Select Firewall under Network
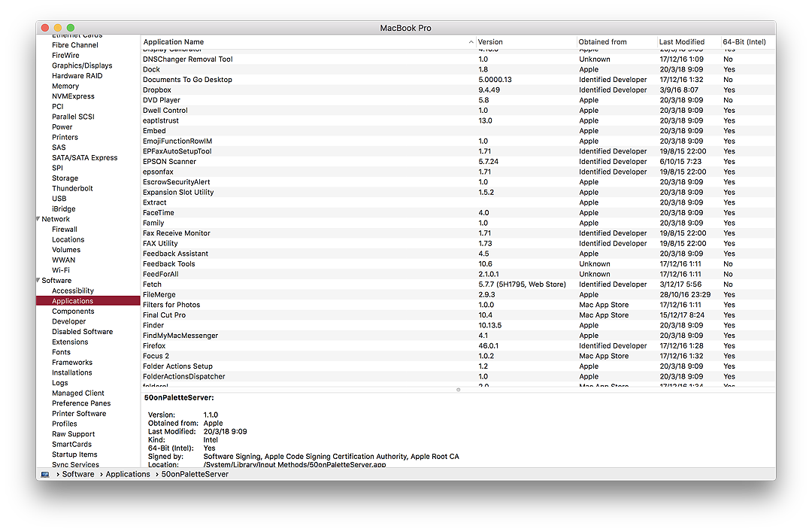812x532 pixels. pos(64,230)
